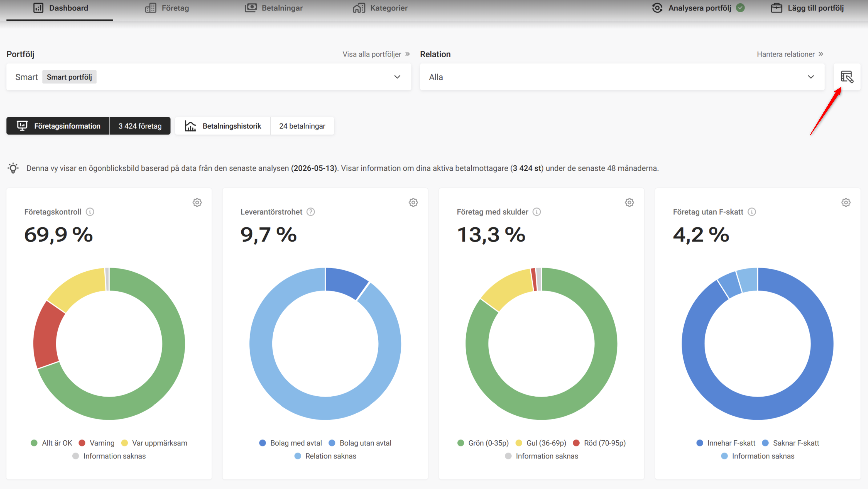Screen dimensions: 868x489
Task: Open the Kategorier tab
Action: [x=380, y=8]
